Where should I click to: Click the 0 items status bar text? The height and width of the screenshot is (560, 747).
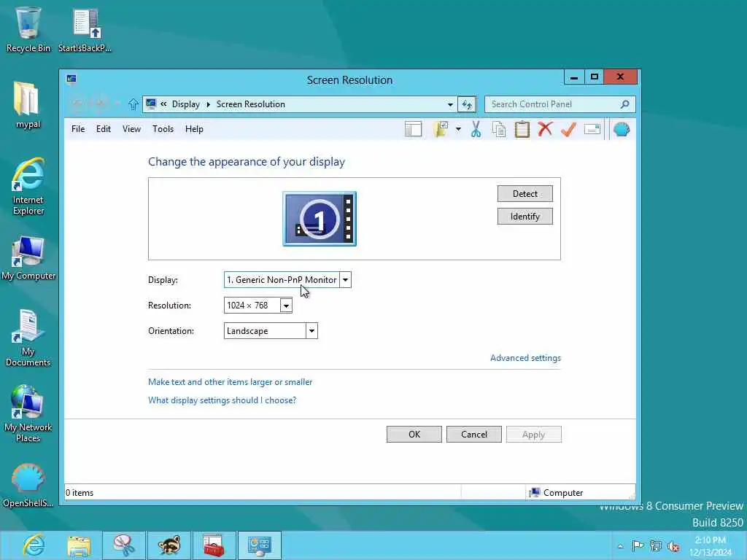(x=80, y=493)
